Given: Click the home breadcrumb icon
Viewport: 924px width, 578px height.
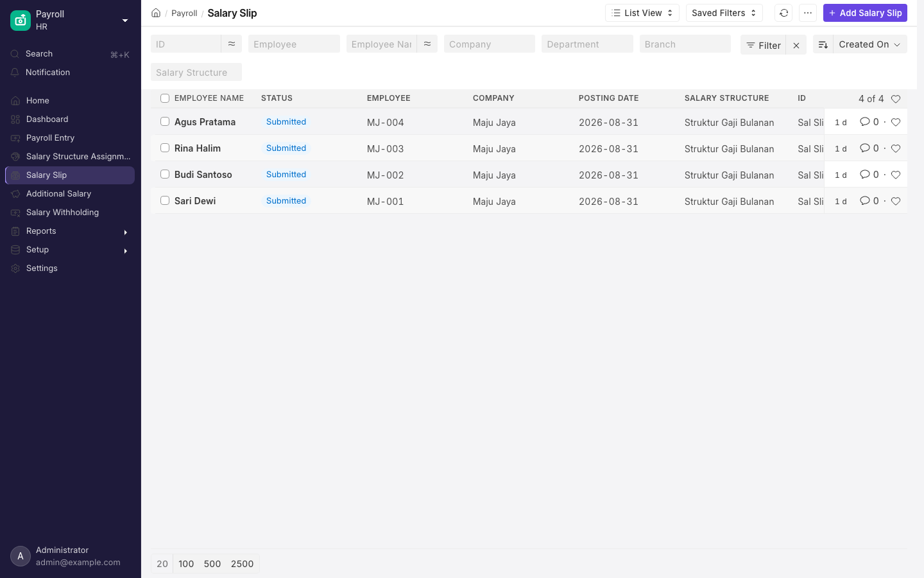Looking at the screenshot, I should coord(156,13).
